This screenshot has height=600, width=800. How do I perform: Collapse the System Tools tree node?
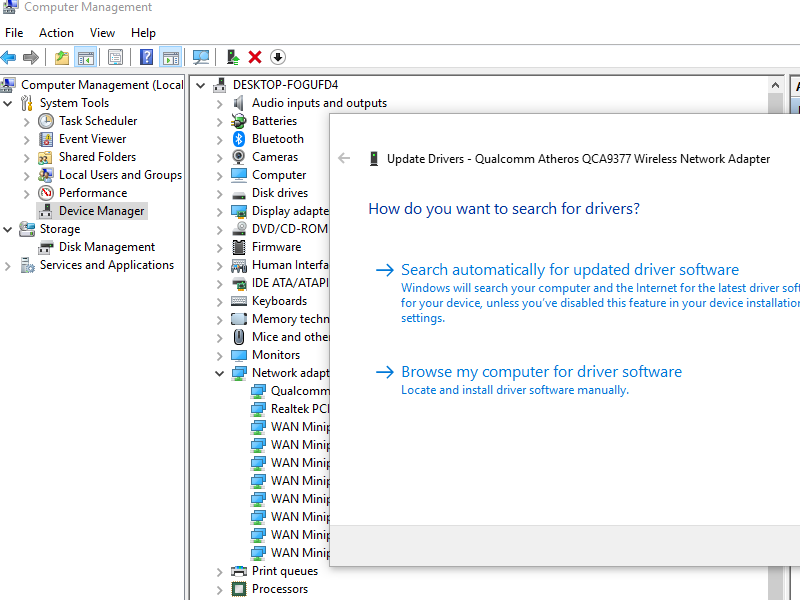pos(8,104)
